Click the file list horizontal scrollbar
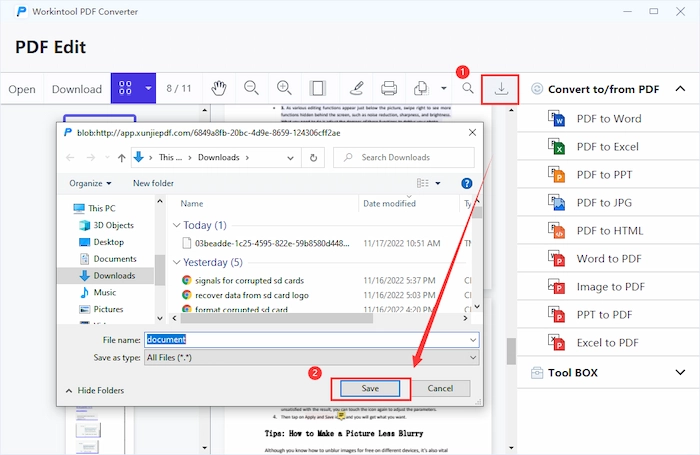Screen dimensions: 700x455 [x=277, y=318]
